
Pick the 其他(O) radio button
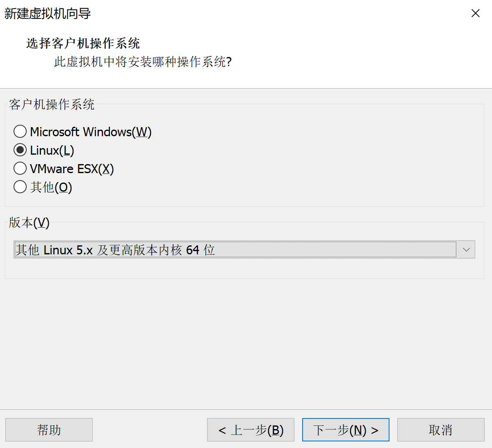pos(20,187)
